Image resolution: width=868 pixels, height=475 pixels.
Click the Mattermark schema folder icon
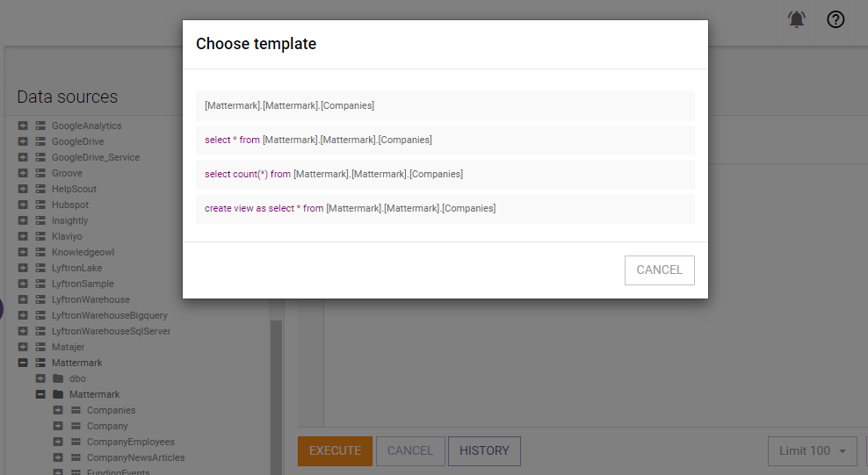[x=58, y=394]
